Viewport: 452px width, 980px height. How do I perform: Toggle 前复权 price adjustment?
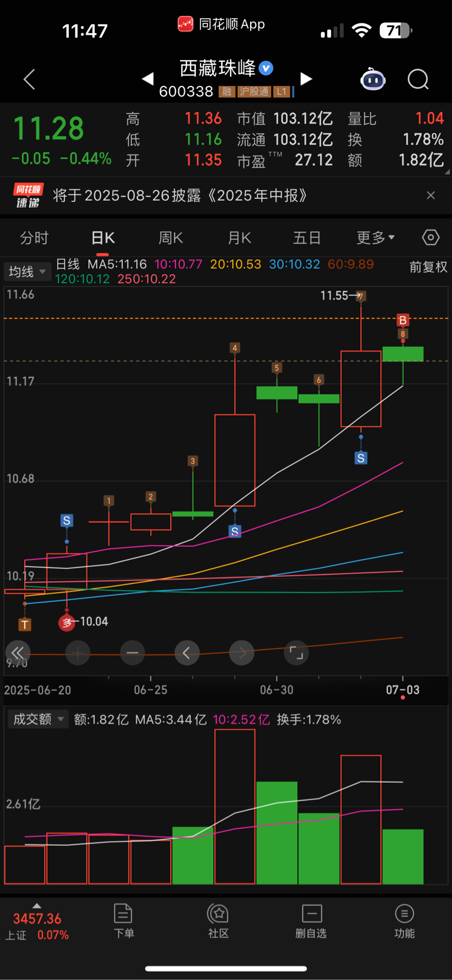pos(428,267)
